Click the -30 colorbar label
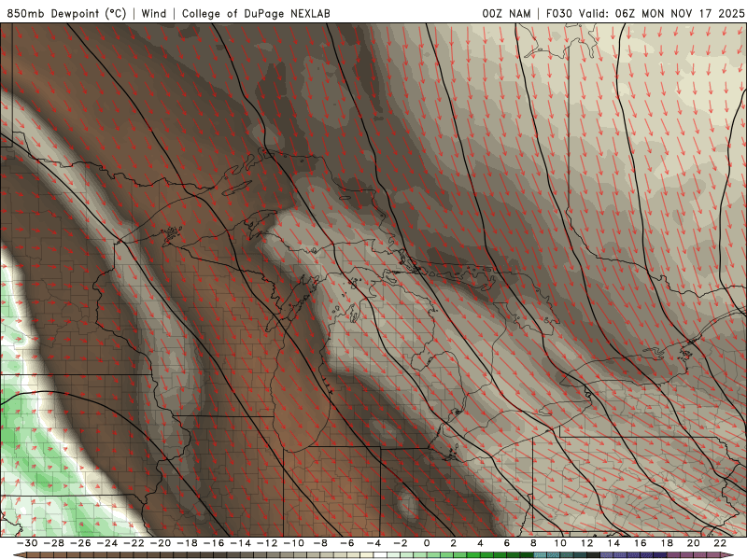Viewport: 747px width, 560px height. coord(27,543)
